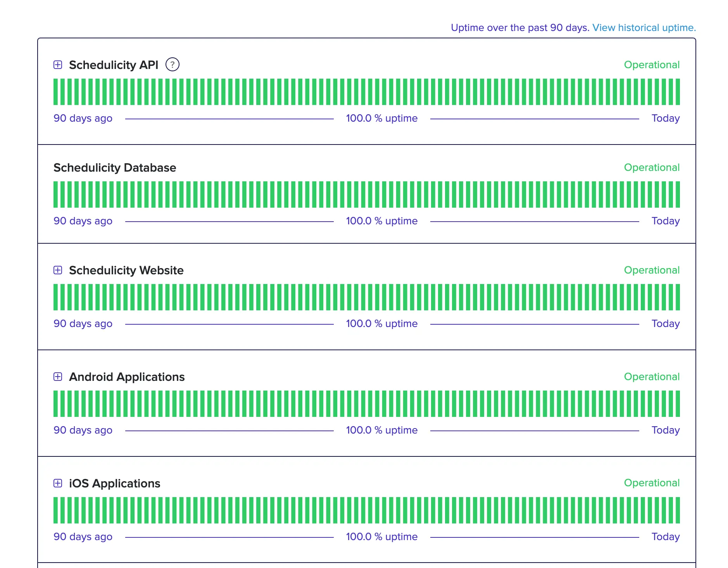Click '90 days ago' label under Android Applications
Image resolution: width=728 pixels, height=568 pixels.
click(x=83, y=430)
